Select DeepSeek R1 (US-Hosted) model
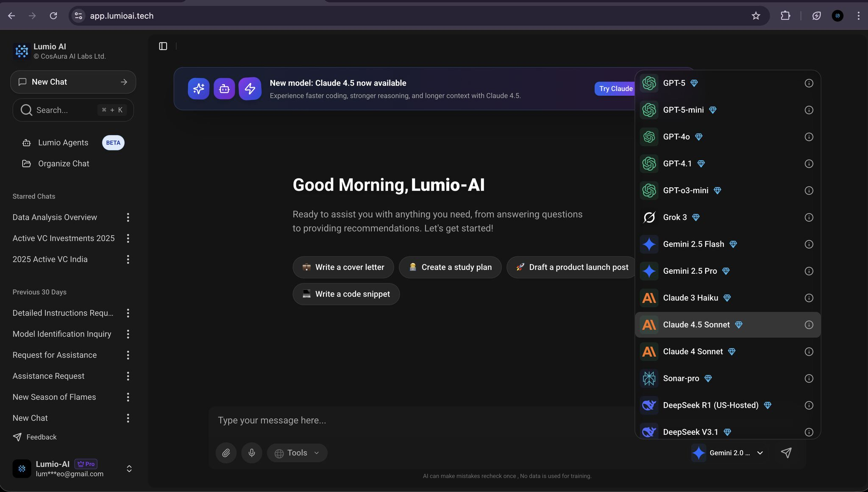The width and height of the screenshot is (868, 492). [710, 406]
